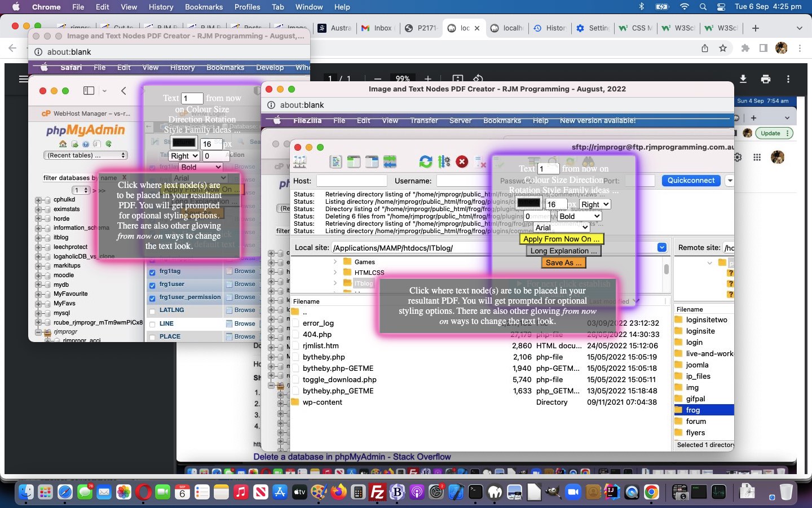Open black colour picker in right panel
The image size is (812, 508).
point(529,203)
